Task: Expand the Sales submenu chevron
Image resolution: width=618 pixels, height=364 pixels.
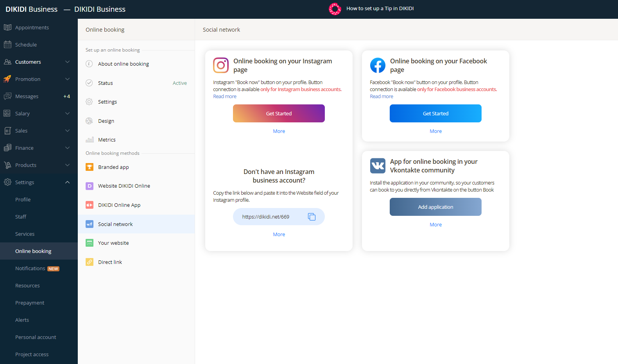Action: tap(67, 131)
